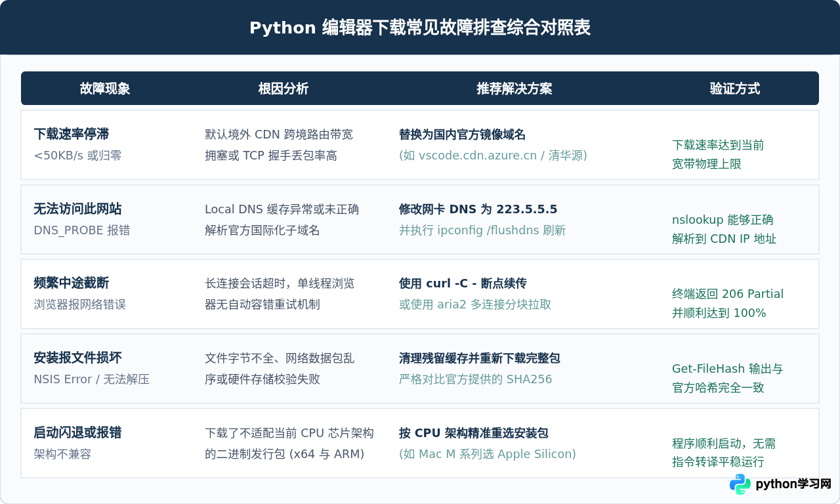
Task: Click "按 CPU 架构精准重选安装包" solution
Action: tap(474, 433)
